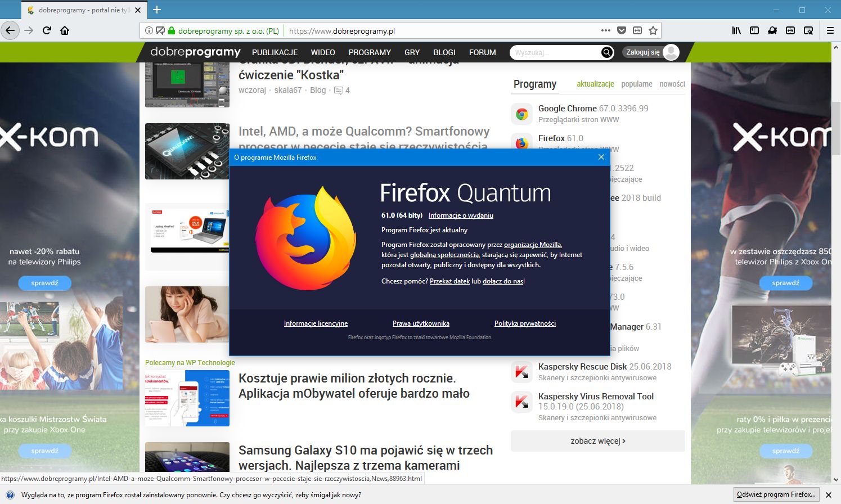Open GRY menu item
This screenshot has width=841, height=504.
tap(412, 52)
